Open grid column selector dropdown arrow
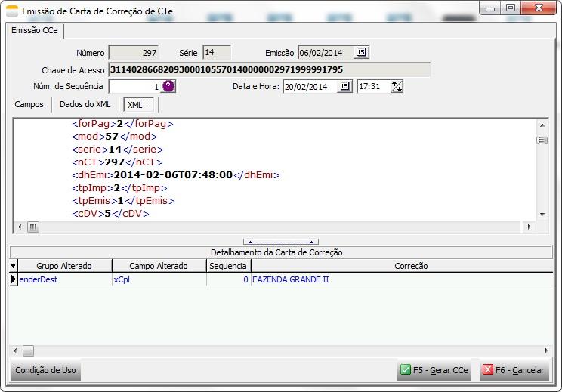The width and height of the screenshot is (562, 392). (x=14, y=266)
